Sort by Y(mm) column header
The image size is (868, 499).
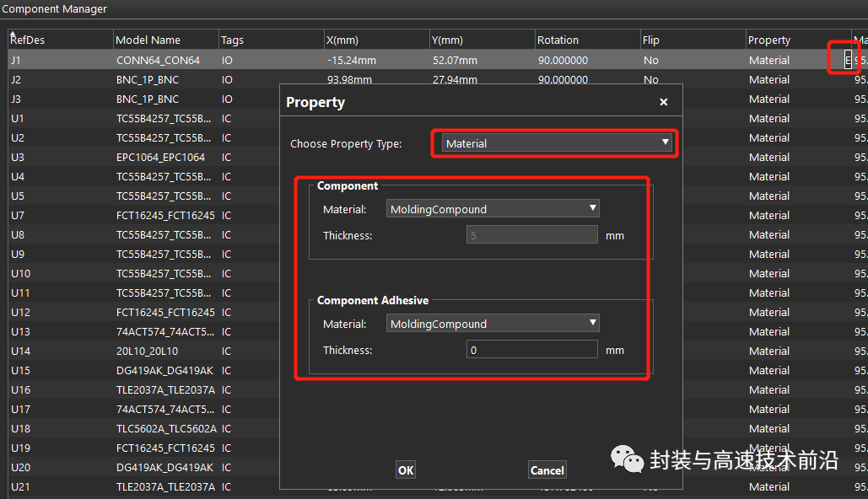(483, 40)
